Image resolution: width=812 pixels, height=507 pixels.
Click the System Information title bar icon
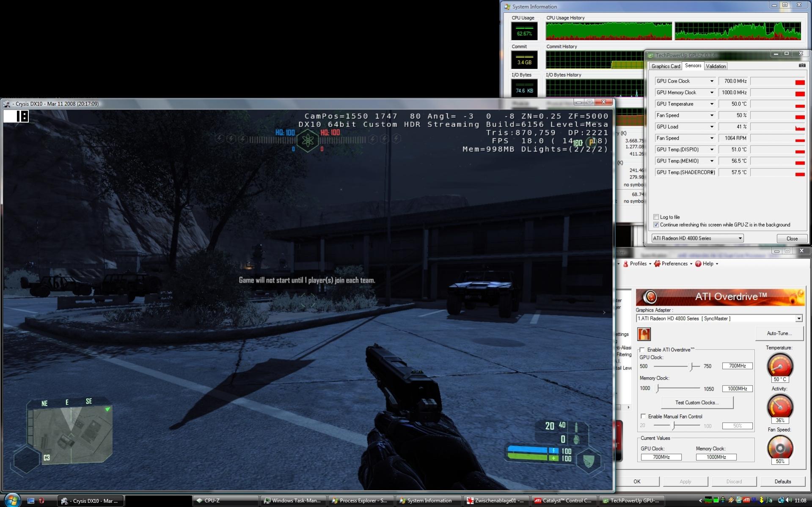coord(507,6)
